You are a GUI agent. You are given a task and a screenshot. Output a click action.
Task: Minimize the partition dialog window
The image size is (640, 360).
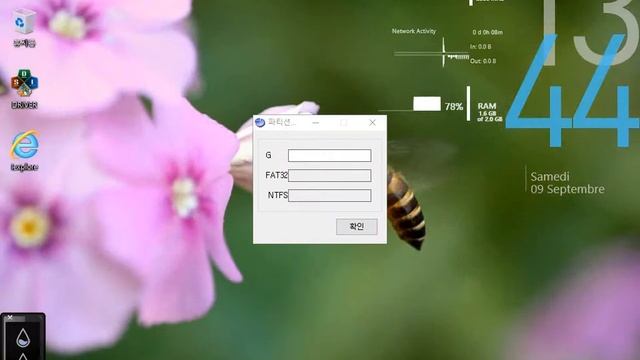[x=316, y=122]
